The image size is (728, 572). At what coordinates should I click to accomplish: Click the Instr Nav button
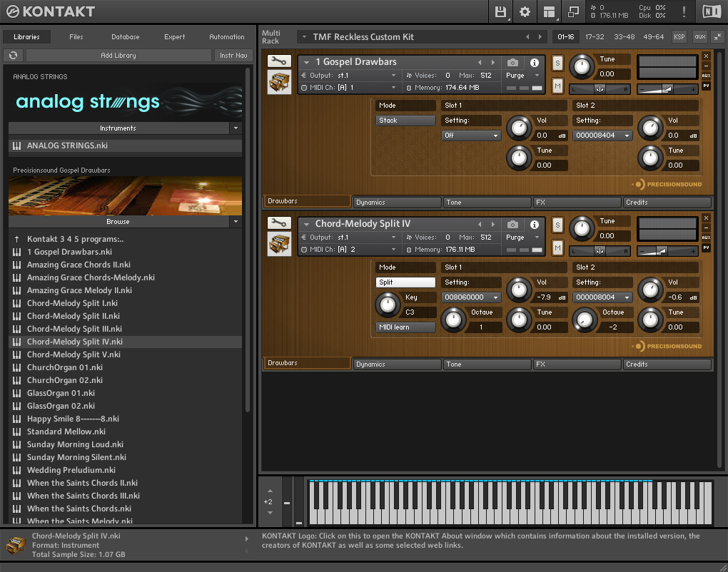[x=233, y=55]
